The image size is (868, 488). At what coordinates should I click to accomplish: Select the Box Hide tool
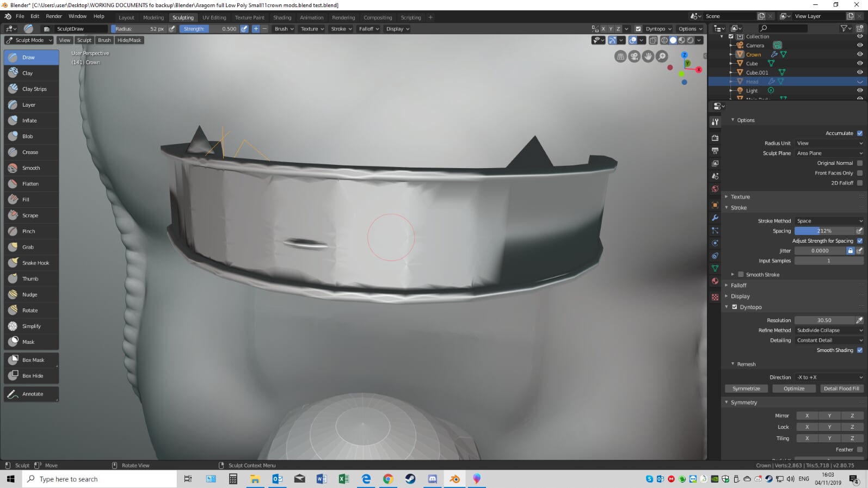32,375
